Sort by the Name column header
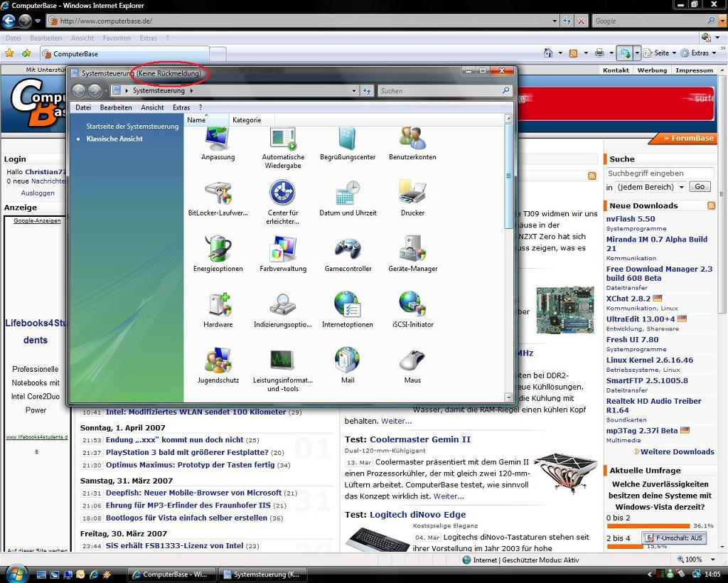 pos(206,119)
